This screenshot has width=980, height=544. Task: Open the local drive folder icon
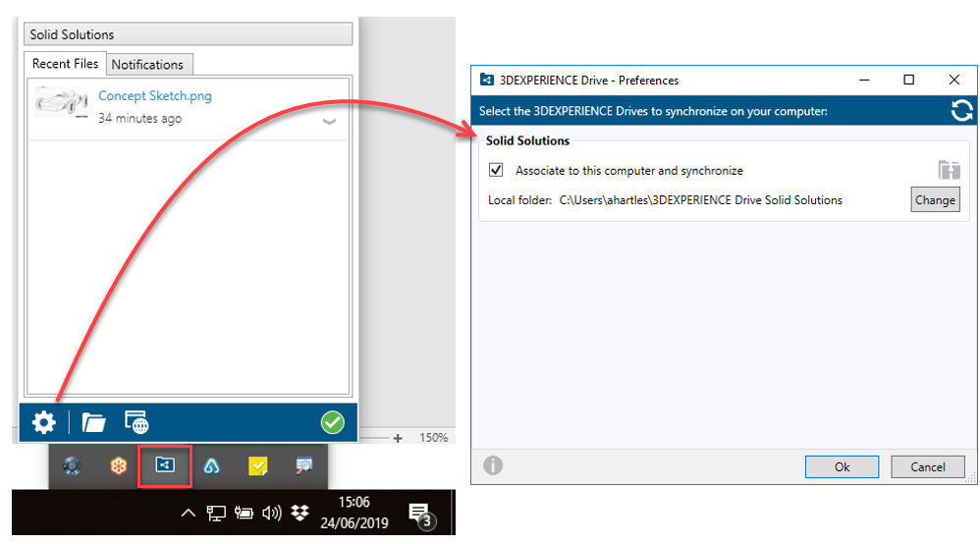(94, 423)
